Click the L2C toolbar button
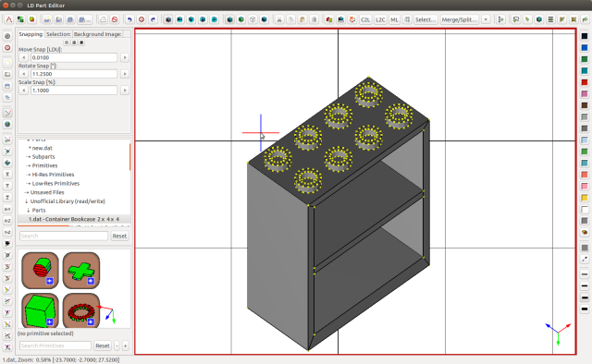Screen dimensions: 592x364 click(x=380, y=19)
